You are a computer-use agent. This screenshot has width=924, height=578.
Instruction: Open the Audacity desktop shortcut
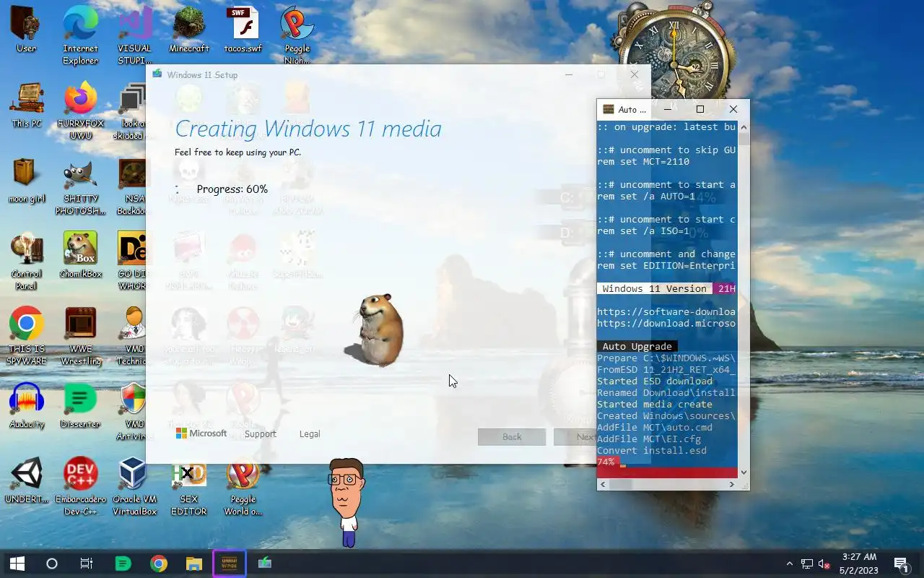click(x=26, y=405)
